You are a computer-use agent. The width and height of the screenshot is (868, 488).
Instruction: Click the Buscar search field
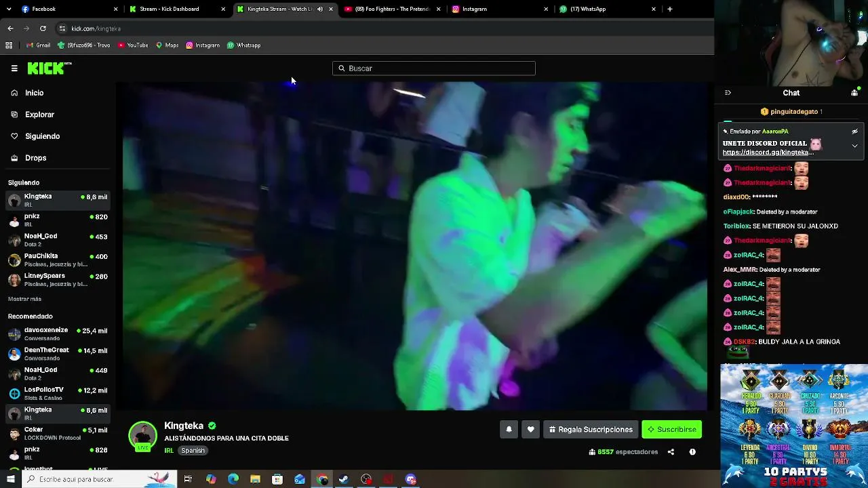pos(434,68)
